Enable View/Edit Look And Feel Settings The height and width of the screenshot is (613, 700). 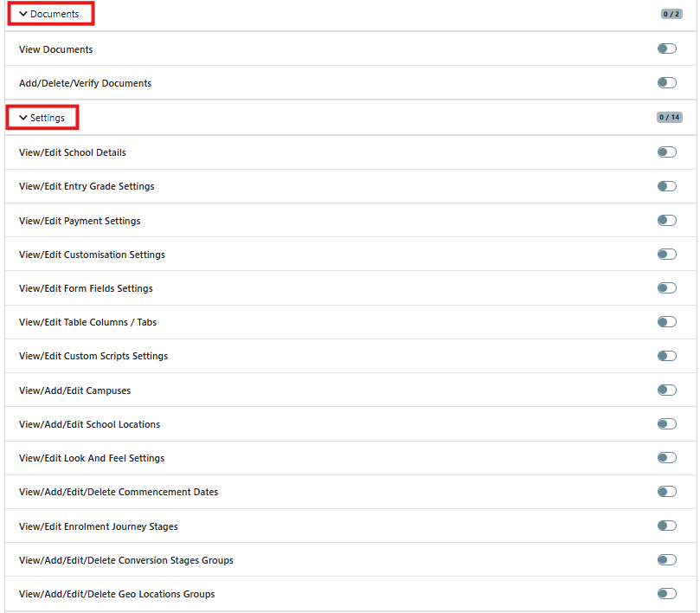coord(666,458)
